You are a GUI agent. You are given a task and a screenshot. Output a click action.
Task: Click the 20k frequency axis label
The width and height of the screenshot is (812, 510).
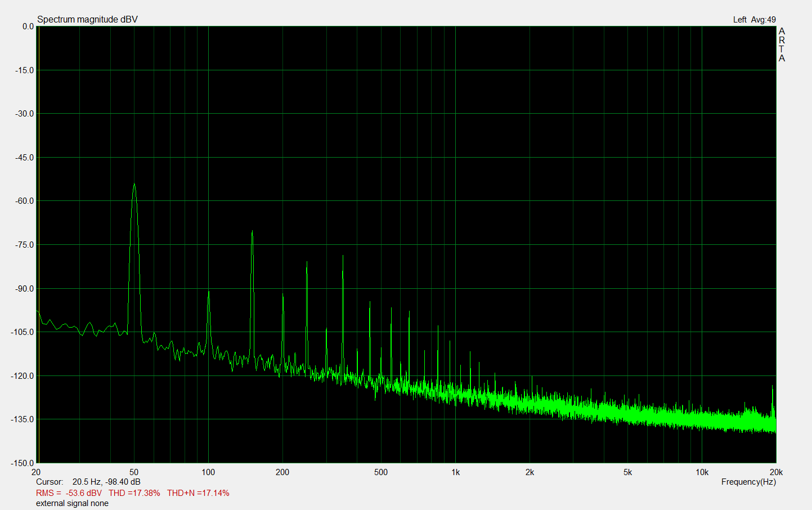pos(776,472)
